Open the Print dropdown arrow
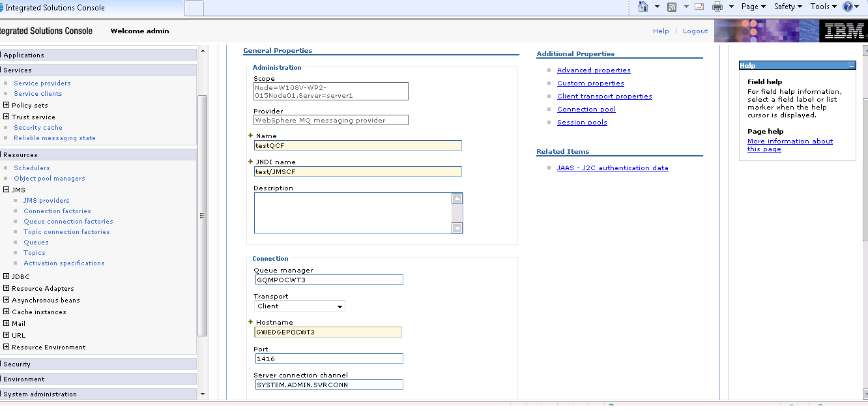Viewport: 868px width, 412px height. click(731, 7)
